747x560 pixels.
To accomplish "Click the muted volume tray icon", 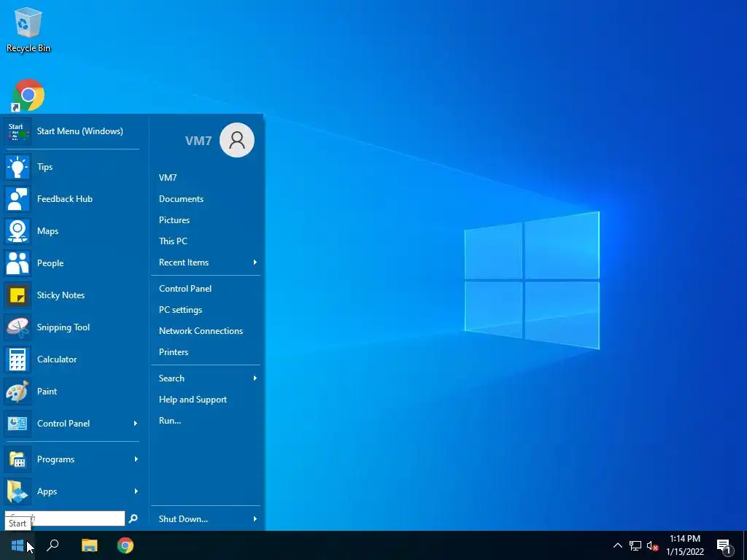I will pos(653,545).
